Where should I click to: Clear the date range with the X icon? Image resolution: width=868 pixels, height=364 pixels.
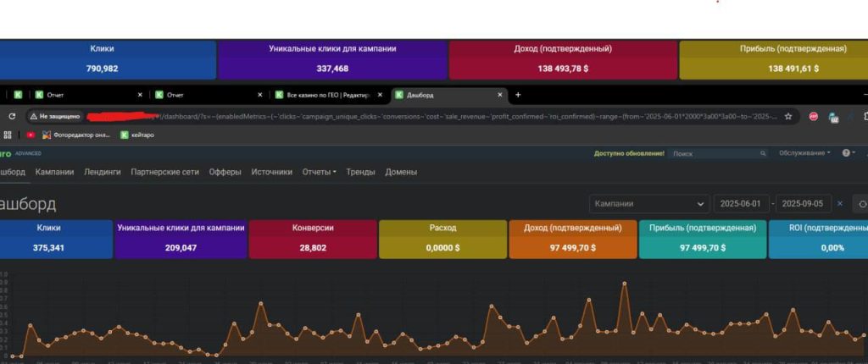pyautogui.click(x=840, y=203)
